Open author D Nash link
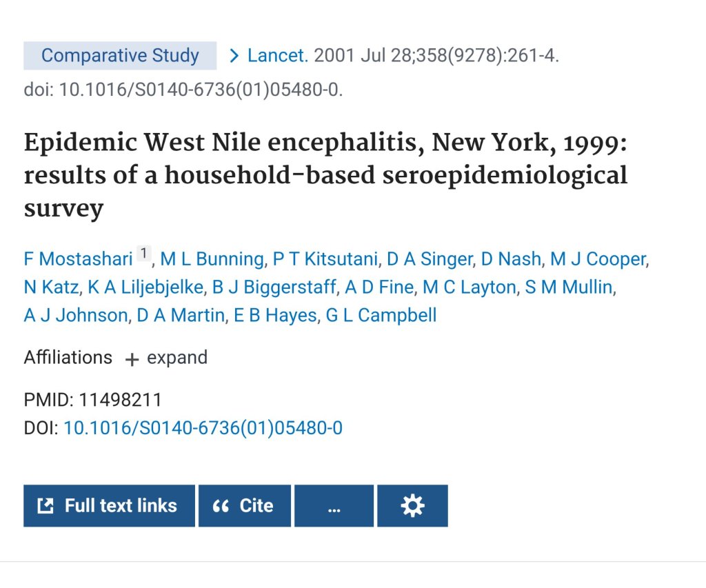Image resolution: width=706 pixels, height=588 pixels. pos(510,259)
